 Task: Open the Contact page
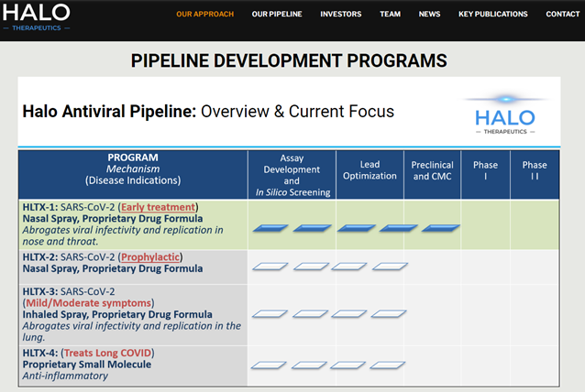pos(562,15)
